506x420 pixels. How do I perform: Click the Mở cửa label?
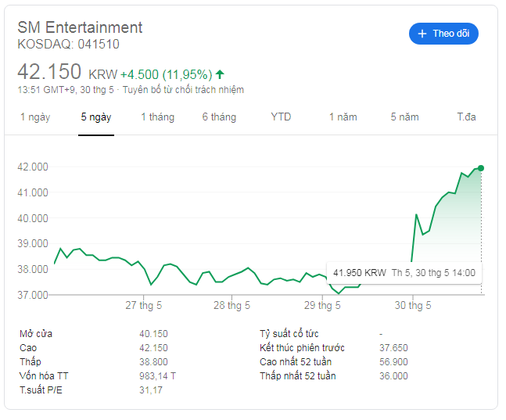36,333
